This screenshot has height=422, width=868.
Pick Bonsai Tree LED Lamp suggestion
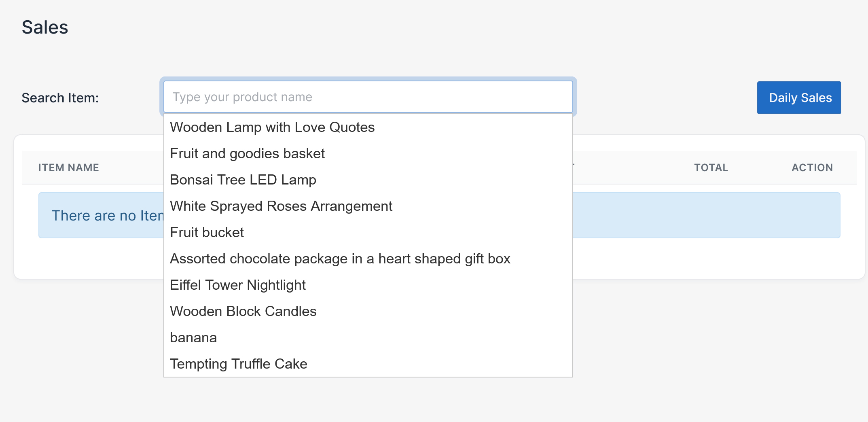coord(243,180)
